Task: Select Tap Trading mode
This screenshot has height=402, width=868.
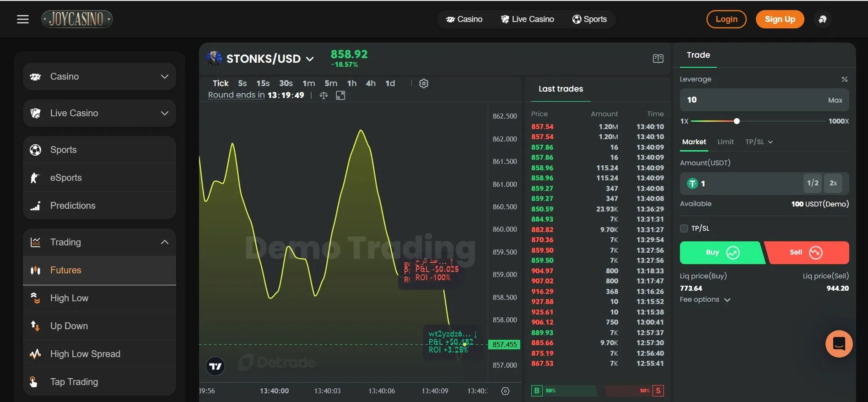Action: click(x=99, y=382)
